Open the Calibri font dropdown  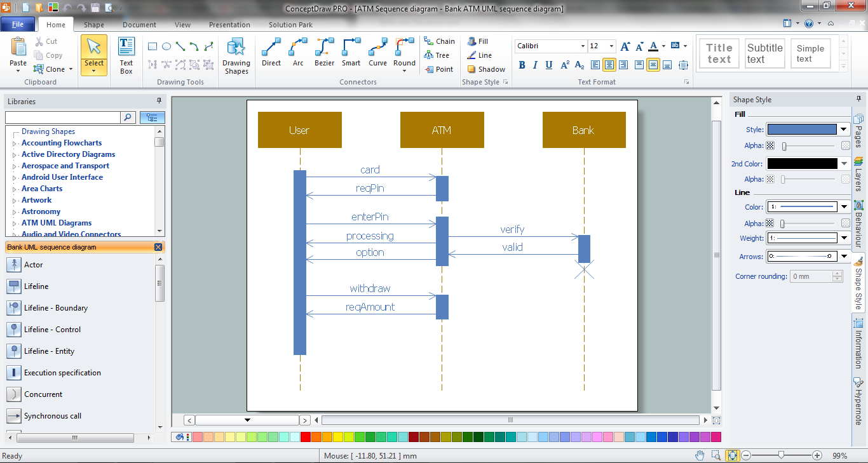click(x=583, y=46)
